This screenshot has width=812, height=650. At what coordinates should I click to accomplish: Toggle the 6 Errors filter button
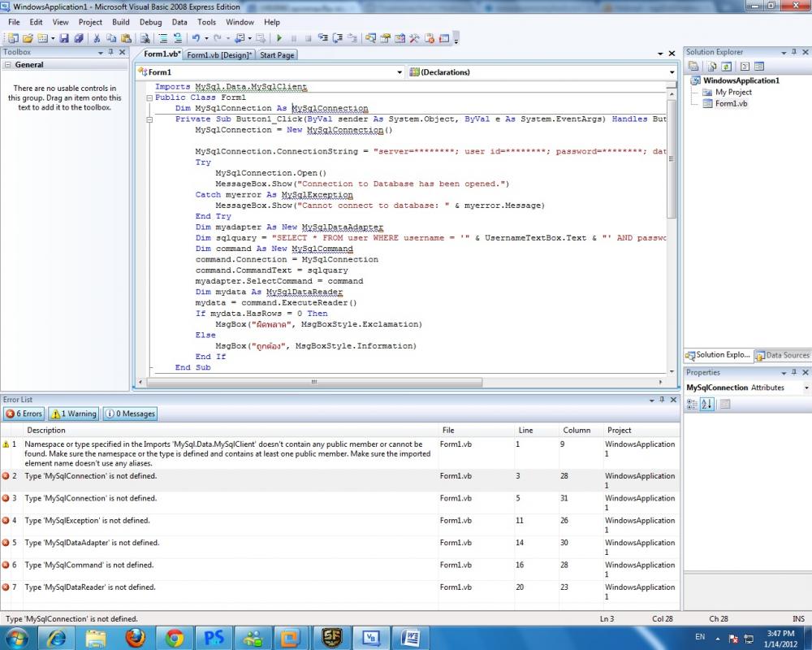click(24, 414)
